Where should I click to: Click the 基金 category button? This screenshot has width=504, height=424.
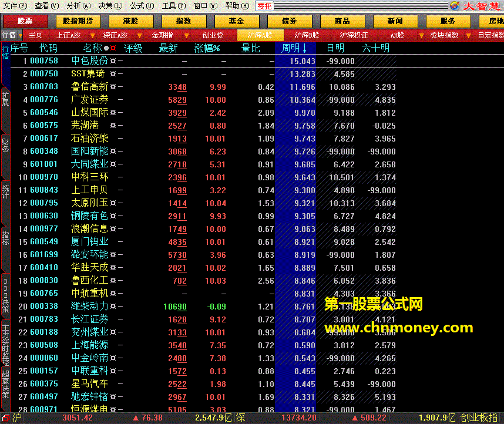pos(237,21)
